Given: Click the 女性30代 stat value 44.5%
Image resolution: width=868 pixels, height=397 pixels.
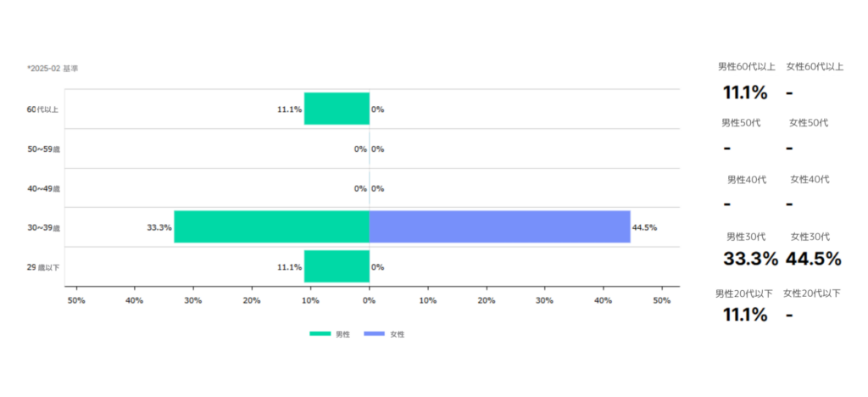Looking at the screenshot, I should (813, 259).
